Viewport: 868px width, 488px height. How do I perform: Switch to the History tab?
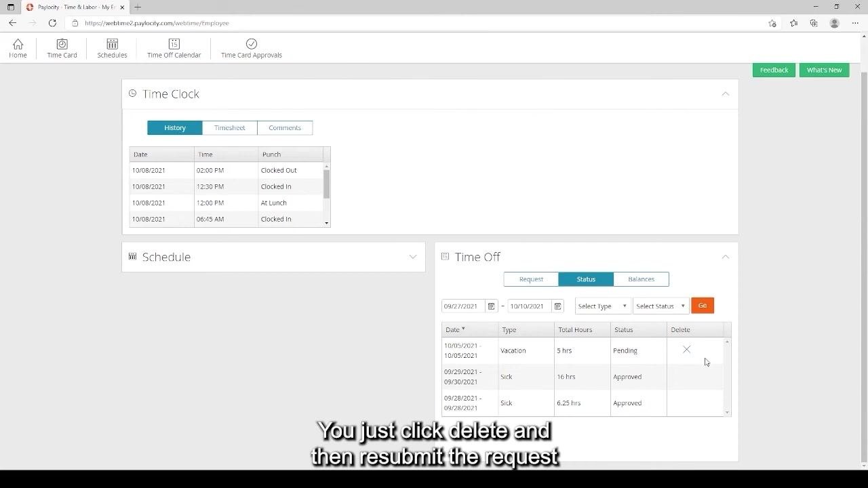pyautogui.click(x=175, y=127)
